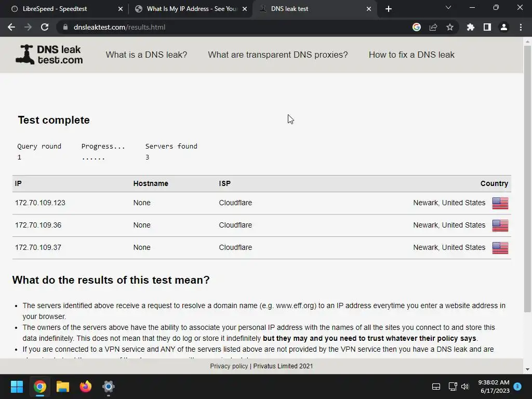Click the US flag in 172.70.109.37 row

[x=500, y=248]
